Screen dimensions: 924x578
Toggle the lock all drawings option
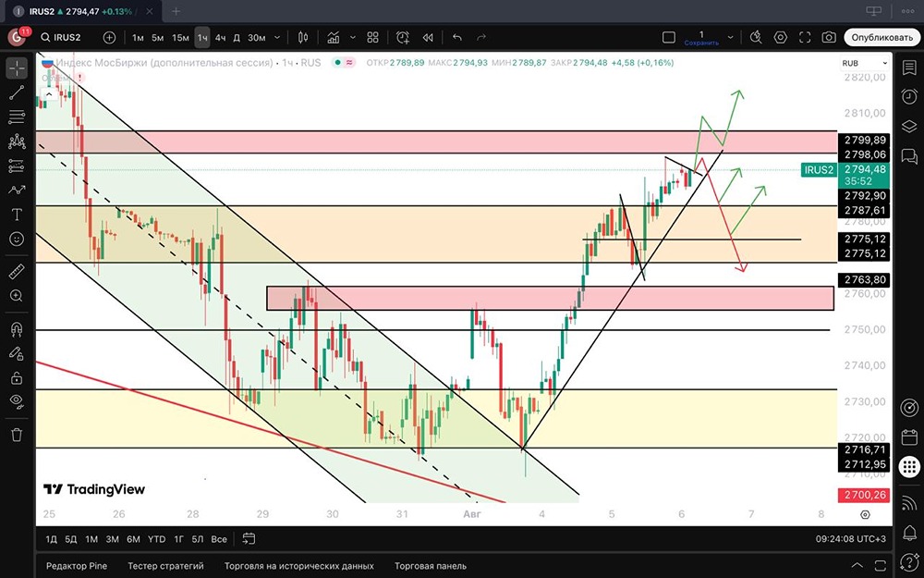pyautogui.click(x=17, y=377)
